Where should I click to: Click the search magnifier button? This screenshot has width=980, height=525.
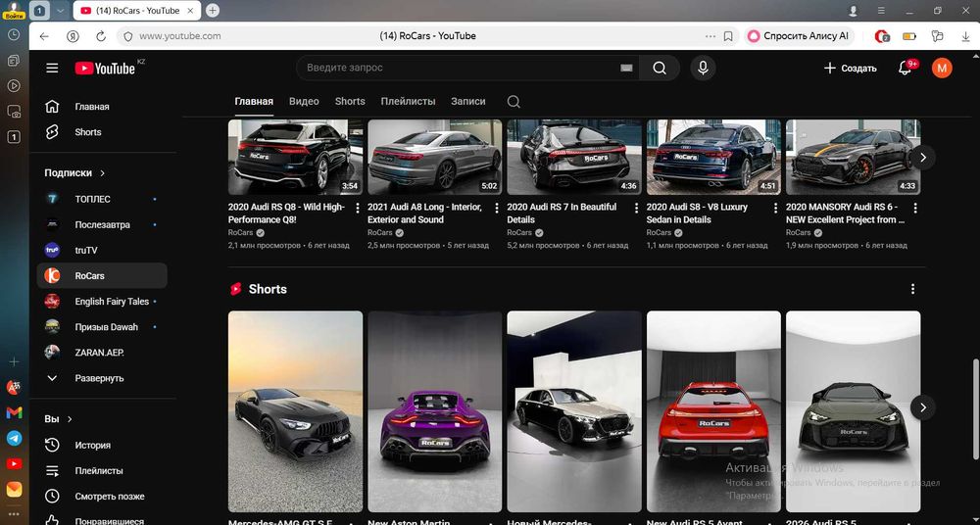point(660,68)
